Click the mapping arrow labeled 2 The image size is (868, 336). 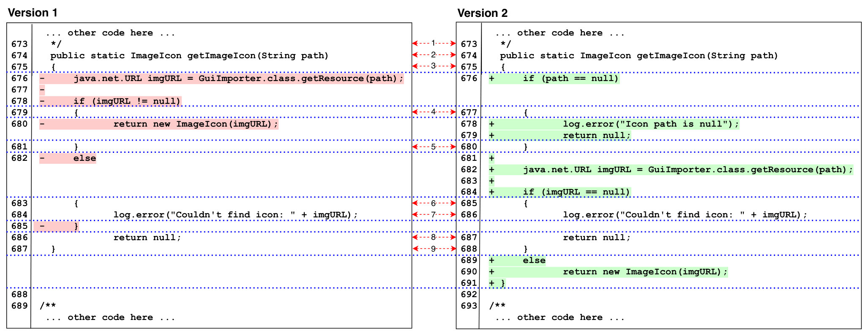434,54
